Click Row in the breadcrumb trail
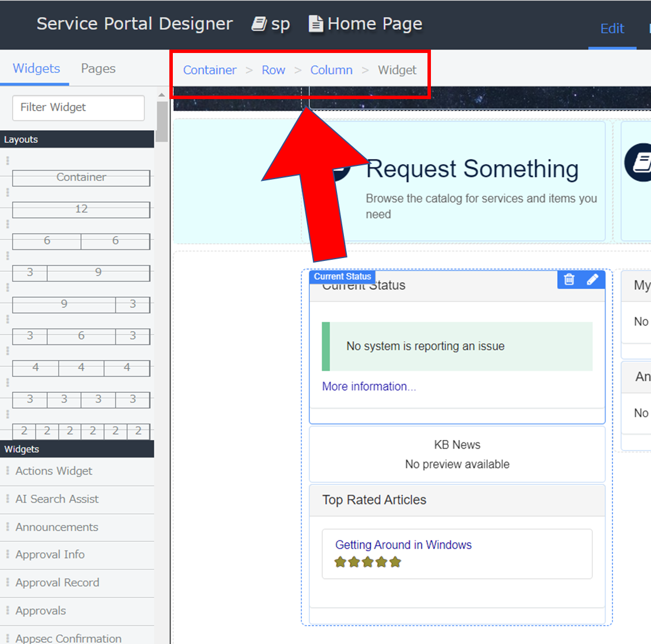 point(273,70)
